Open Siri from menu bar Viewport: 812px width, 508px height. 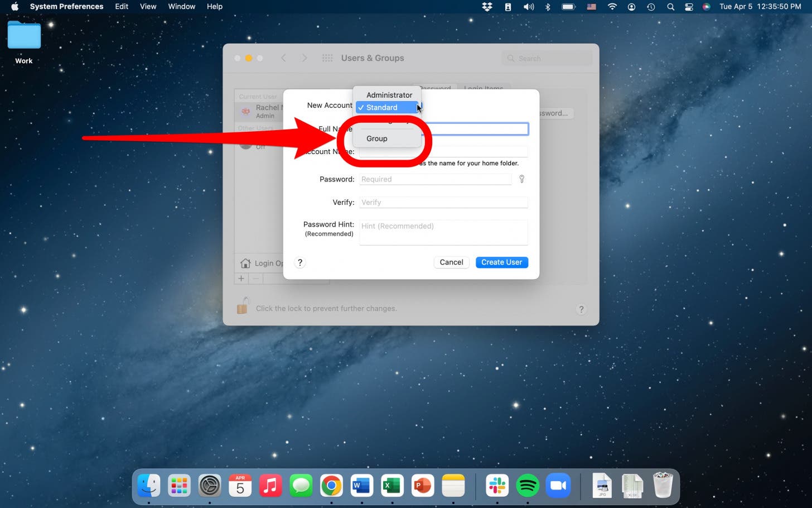[707, 7]
